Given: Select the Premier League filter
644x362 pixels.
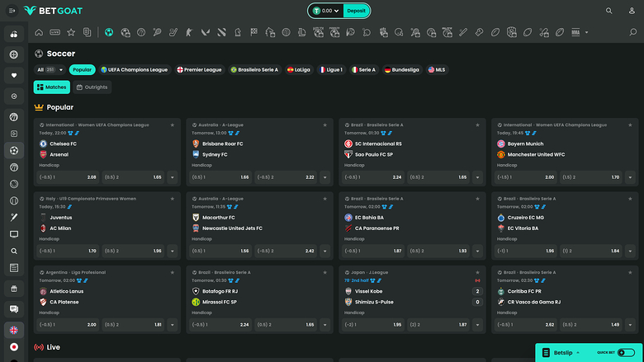Looking at the screenshot, I should 200,70.
